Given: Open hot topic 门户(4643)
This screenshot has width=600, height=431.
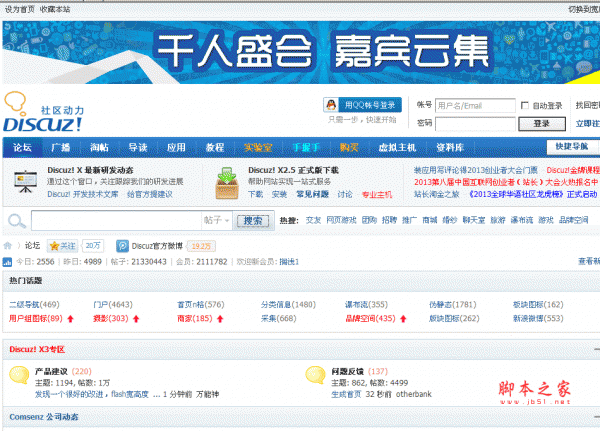Looking at the screenshot, I should click(113, 305).
